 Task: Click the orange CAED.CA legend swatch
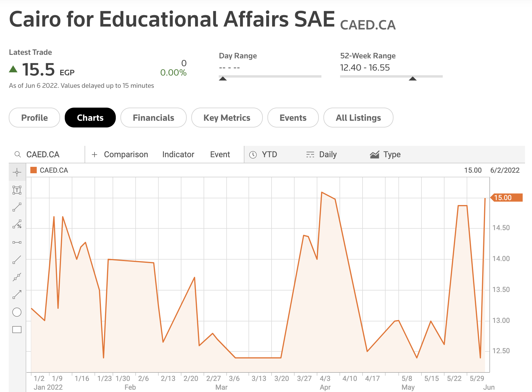click(x=34, y=170)
